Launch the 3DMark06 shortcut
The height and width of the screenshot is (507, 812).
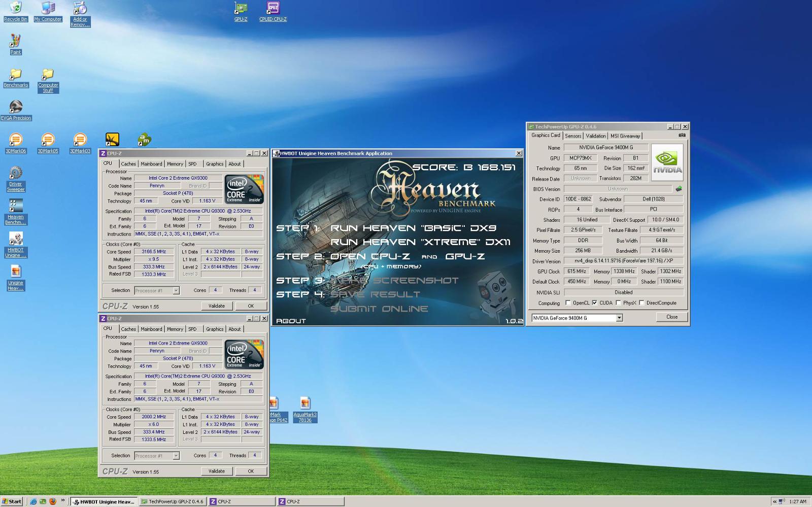tap(16, 143)
